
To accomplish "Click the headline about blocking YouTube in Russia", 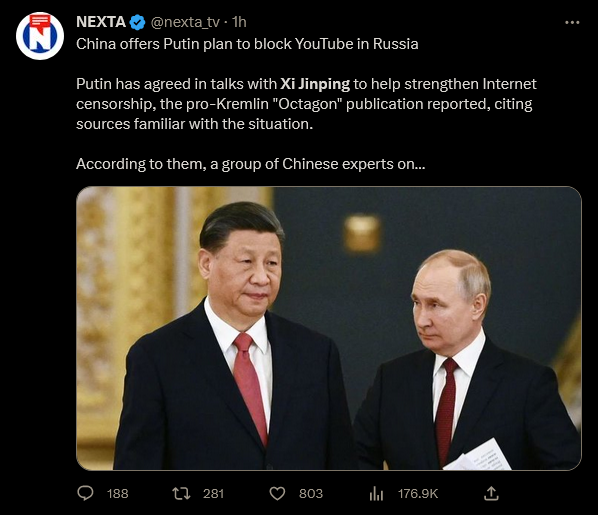I will coord(247,44).
